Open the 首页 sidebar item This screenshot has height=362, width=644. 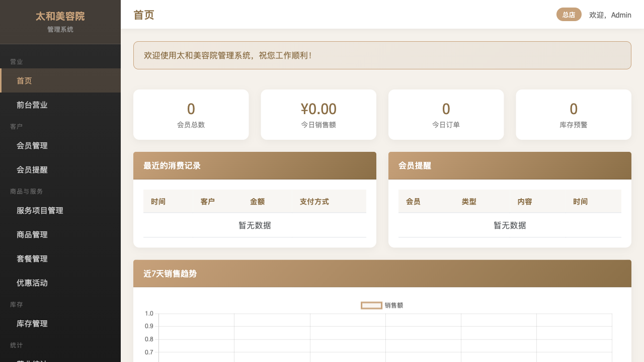click(60, 80)
